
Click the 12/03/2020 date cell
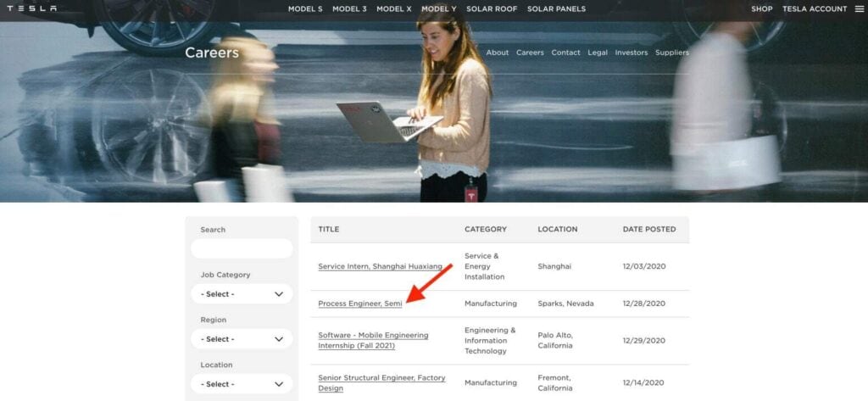click(x=644, y=266)
